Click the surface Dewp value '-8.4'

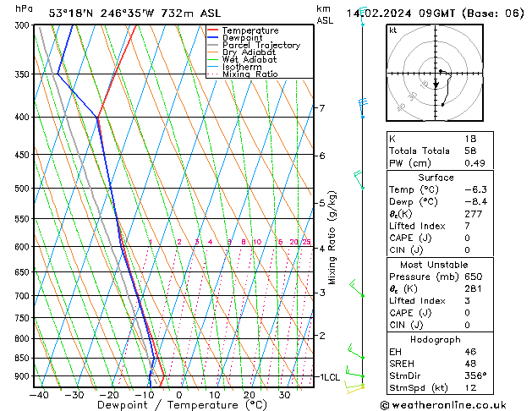[x=476, y=202]
